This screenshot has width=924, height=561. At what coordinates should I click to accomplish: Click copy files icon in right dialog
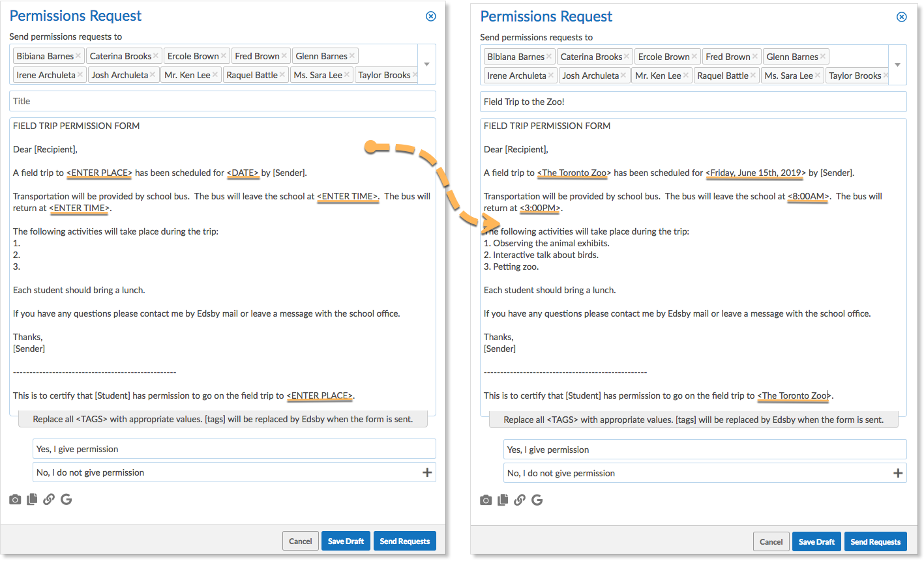503,500
